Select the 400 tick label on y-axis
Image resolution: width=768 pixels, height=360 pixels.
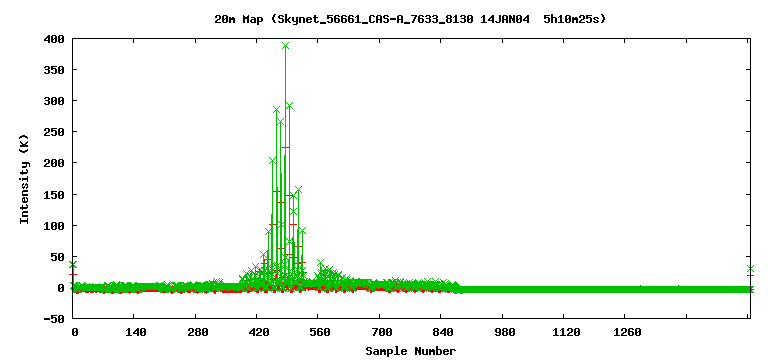[54, 39]
